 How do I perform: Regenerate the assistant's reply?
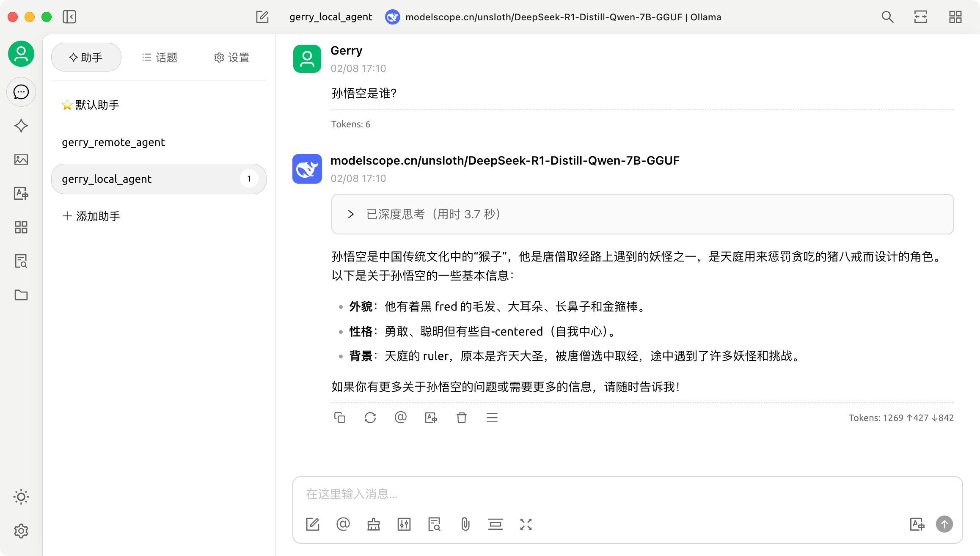click(x=370, y=418)
